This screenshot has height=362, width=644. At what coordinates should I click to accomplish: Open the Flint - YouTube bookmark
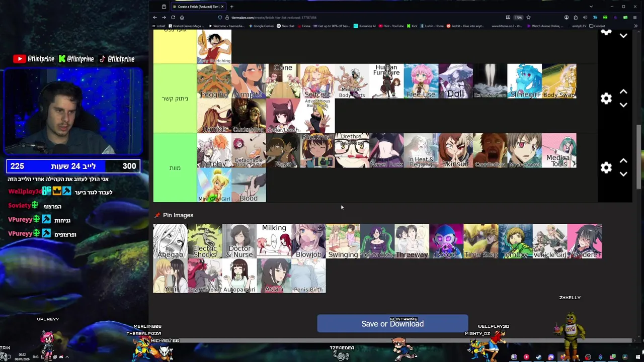[x=391, y=26]
